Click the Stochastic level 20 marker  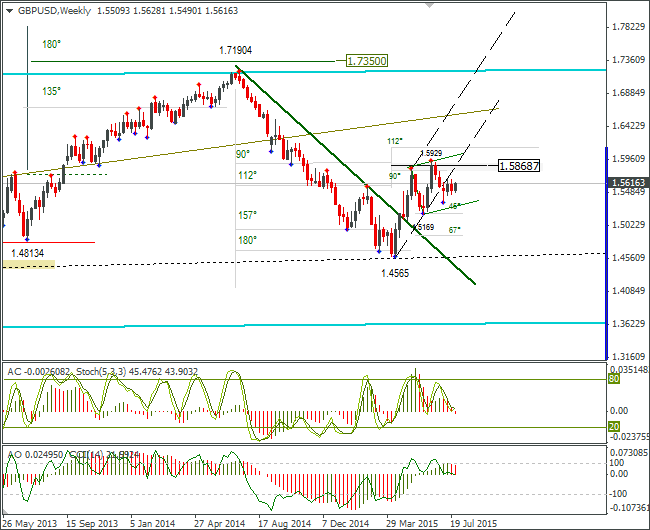pos(614,426)
